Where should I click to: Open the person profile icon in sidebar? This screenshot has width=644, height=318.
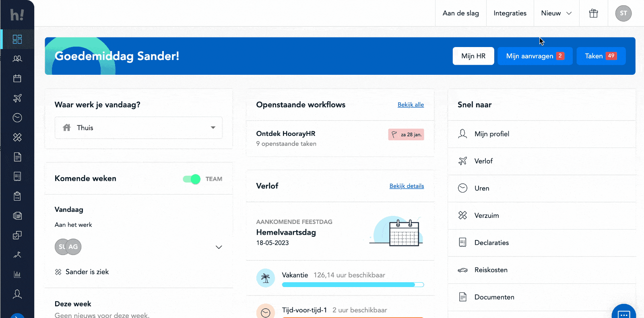[17, 294]
